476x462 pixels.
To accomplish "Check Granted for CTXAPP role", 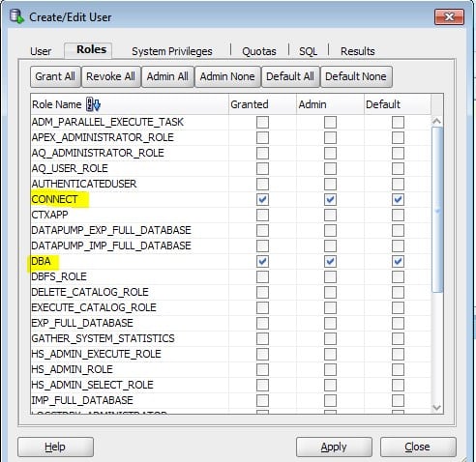I will coord(262,215).
